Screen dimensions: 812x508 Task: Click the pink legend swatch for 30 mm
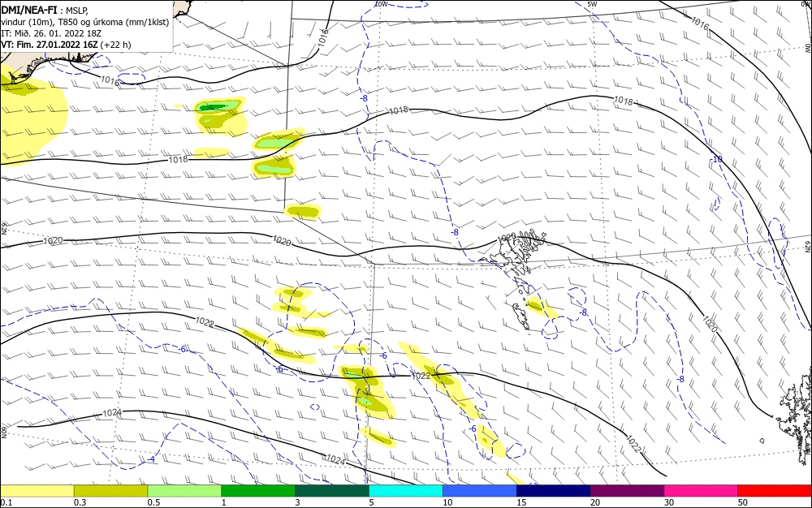click(702, 491)
